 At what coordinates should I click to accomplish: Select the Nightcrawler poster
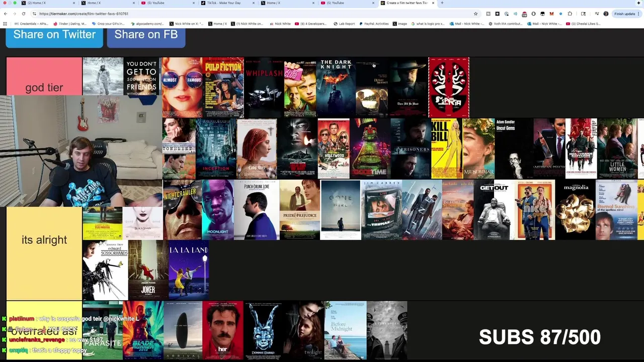(182, 210)
